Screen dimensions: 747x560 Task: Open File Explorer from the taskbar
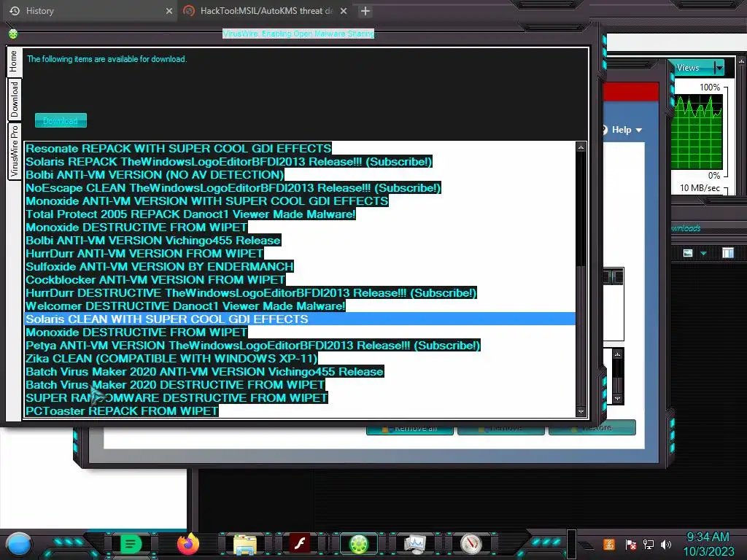pos(245,544)
